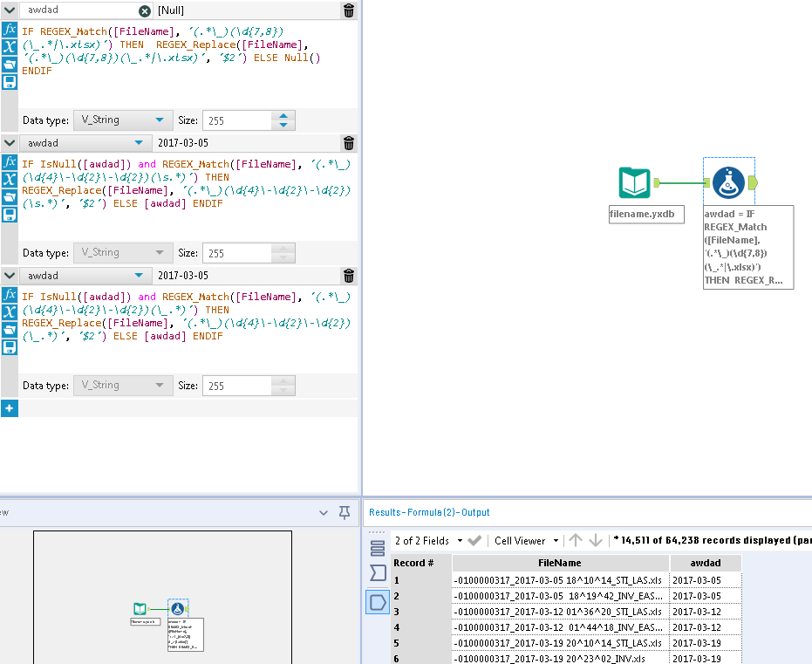Image resolution: width=812 pixels, height=664 pixels.
Task: Collapse the first expression block
Action: tap(10, 10)
